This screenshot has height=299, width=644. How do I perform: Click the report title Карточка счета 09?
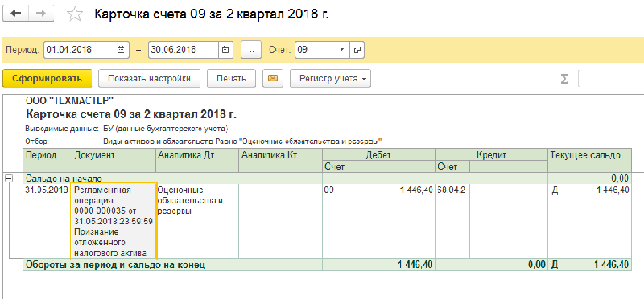tap(131, 113)
